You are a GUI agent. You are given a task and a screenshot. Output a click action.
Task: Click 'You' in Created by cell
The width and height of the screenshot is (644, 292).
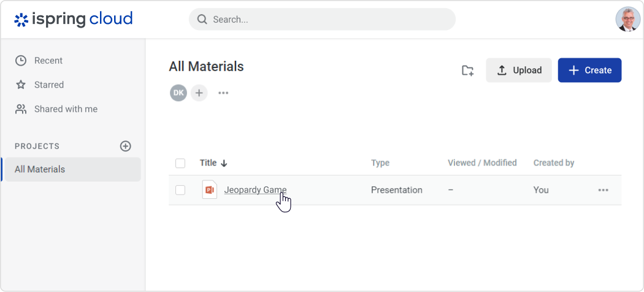point(541,190)
